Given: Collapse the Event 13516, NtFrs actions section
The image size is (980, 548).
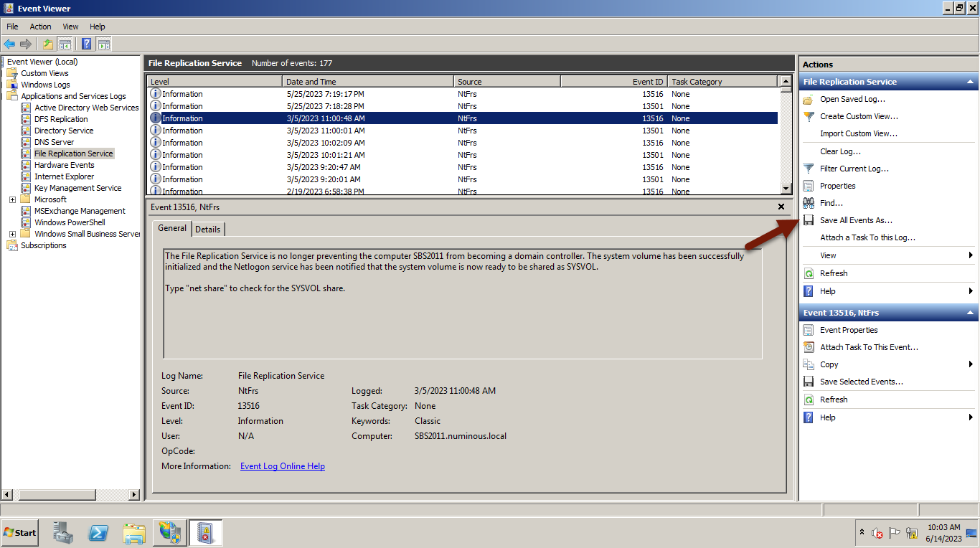Looking at the screenshot, I should [x=970, y=313].
